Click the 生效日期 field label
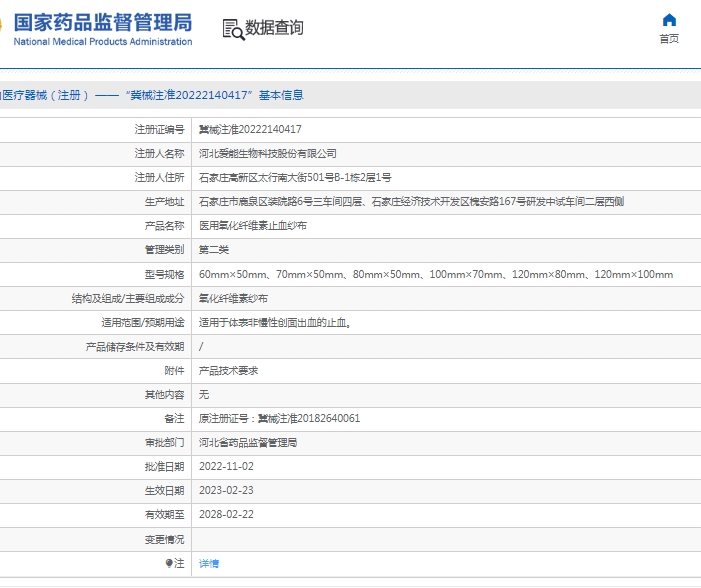 [x=165, y=491]
